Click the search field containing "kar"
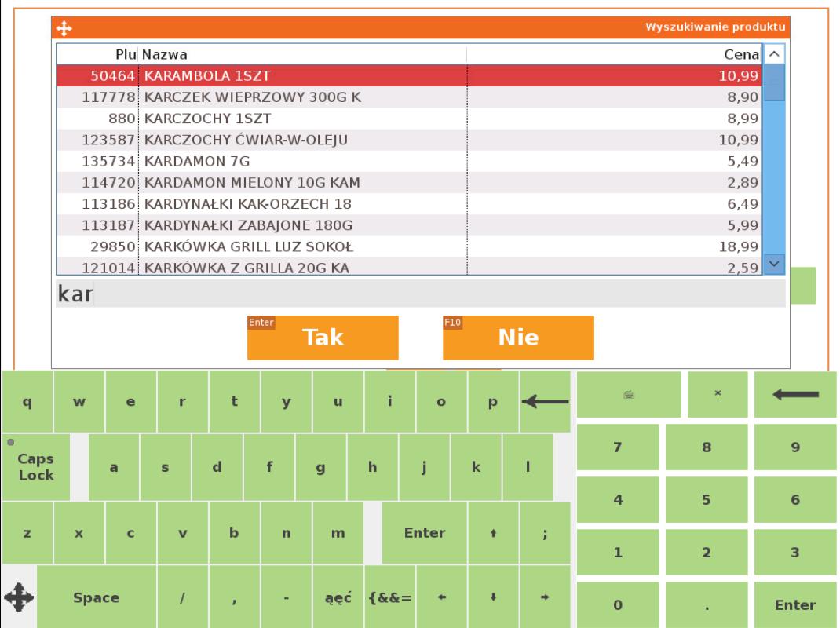840x628 pixels. [x=420, y=294]
